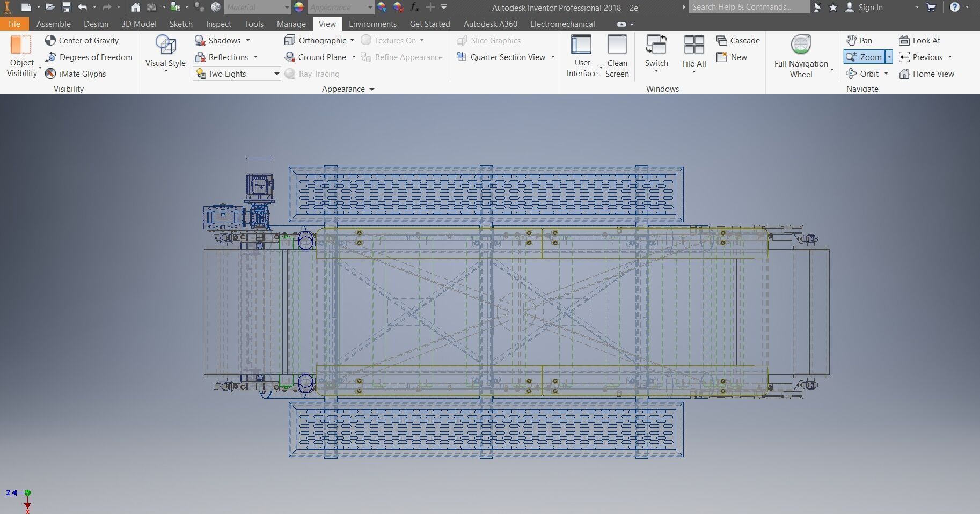
Task: Save the document with the floppy icon
Action: point(67,7)
